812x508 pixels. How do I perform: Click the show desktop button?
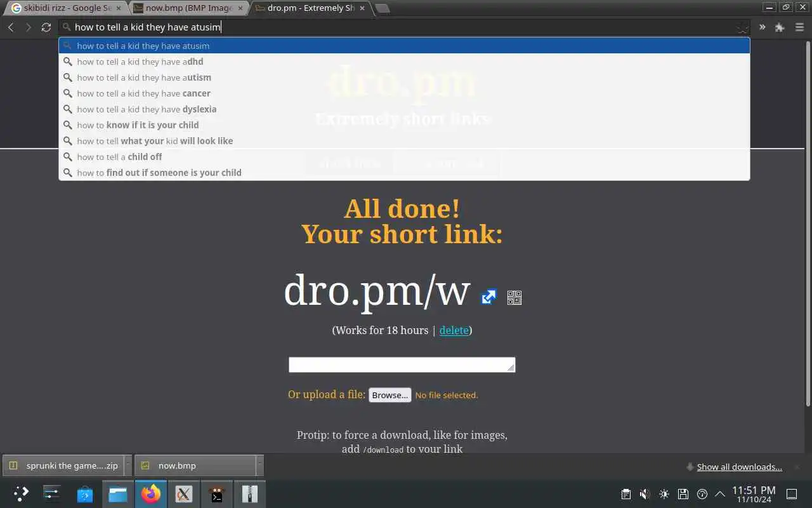pos(792,494)
